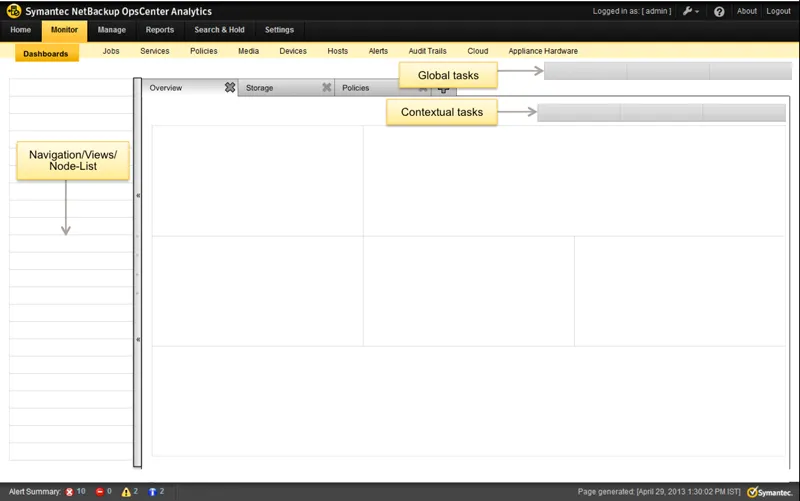Select the Dashboards sub-tab
The height and width of the screenshot is (501, 800).
click(x=46, y=53)
